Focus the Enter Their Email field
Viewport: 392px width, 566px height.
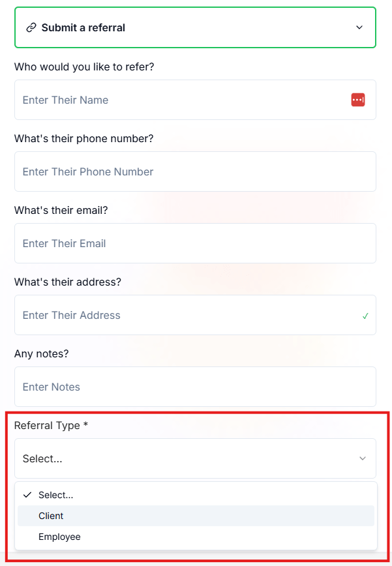195,243
